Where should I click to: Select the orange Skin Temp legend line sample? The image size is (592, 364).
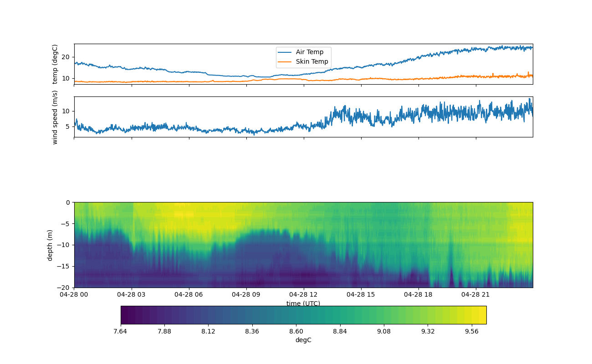click(x=285, y=62)
